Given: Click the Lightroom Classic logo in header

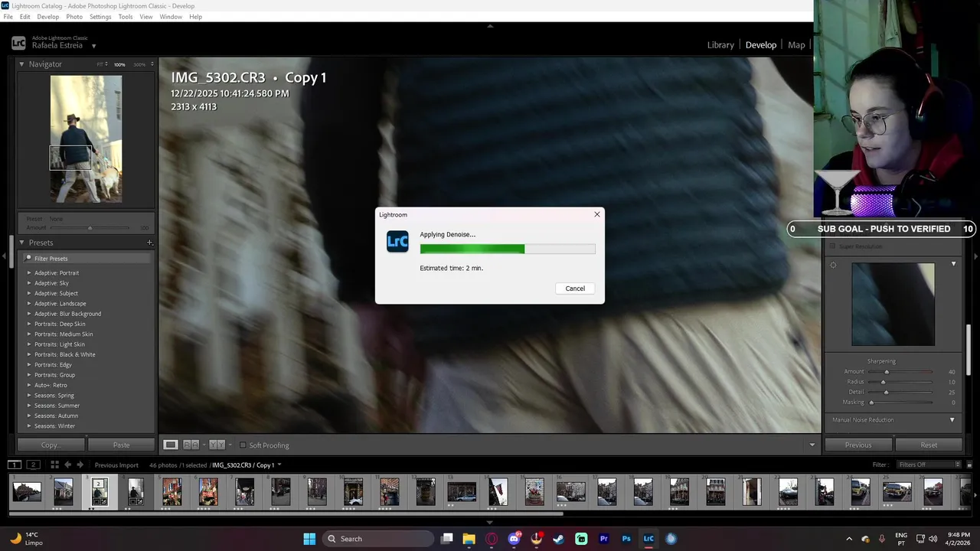Looking at the screenshot, I should click(18, 44).
